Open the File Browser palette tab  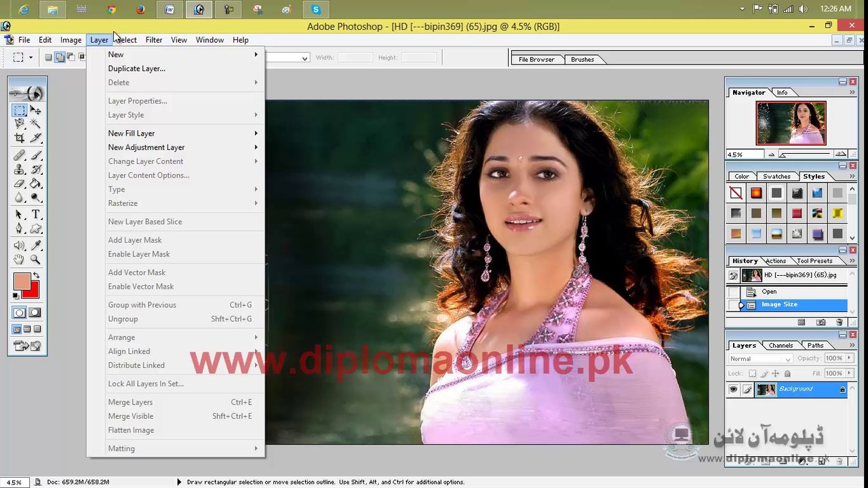pos(536,60)
